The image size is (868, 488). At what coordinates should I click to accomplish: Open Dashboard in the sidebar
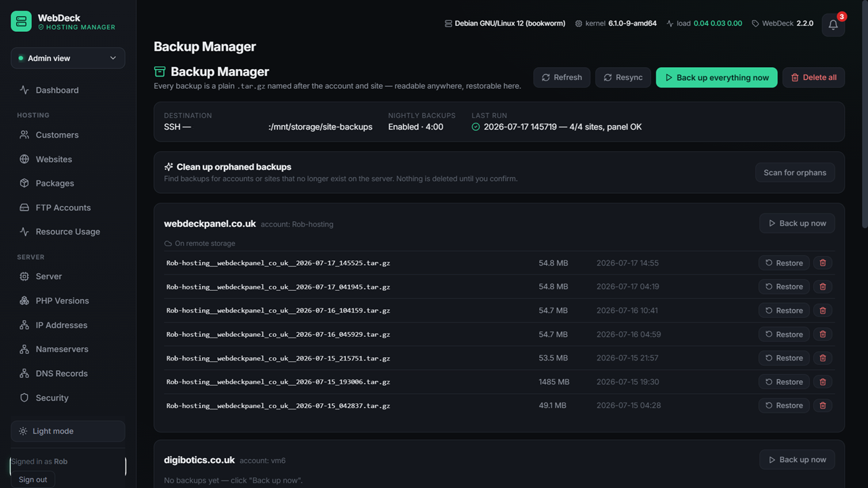68,90
